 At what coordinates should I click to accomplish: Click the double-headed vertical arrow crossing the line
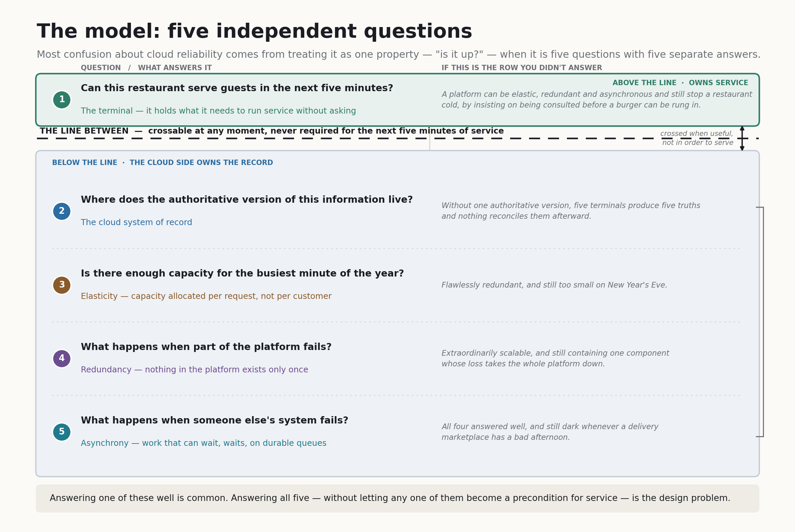pos(742,139)
